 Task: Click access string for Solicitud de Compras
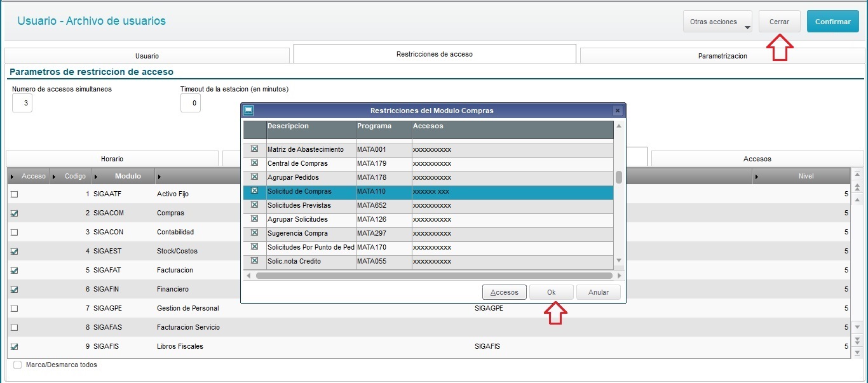(431, 191)
